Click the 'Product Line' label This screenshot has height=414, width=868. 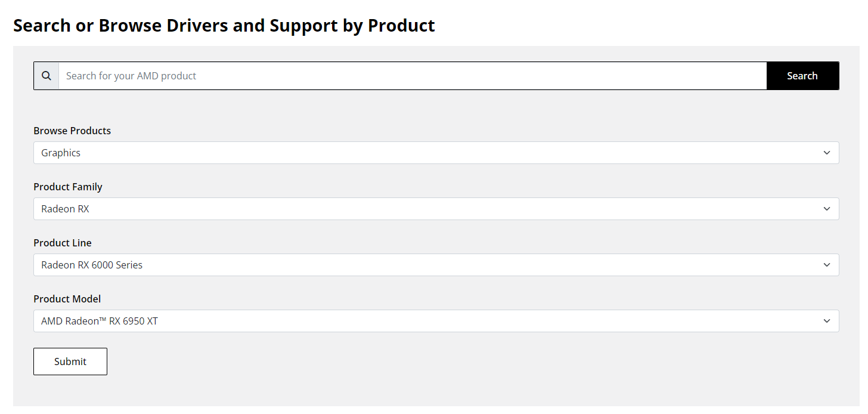(63, 243)
